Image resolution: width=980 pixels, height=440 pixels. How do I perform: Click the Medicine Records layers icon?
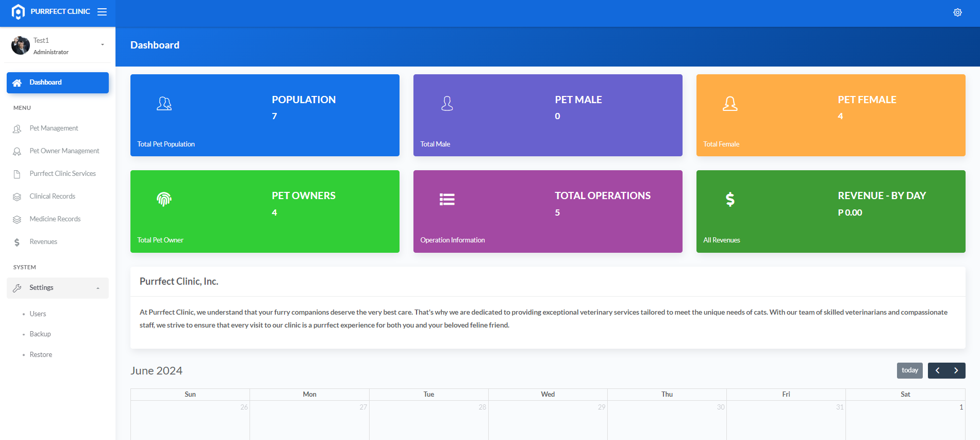(17, 219)
